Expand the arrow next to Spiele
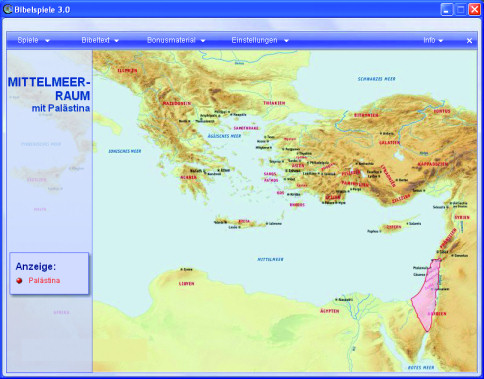Viewport: 484px width, 379px height. pyautogui.click(x=47, y=41)
